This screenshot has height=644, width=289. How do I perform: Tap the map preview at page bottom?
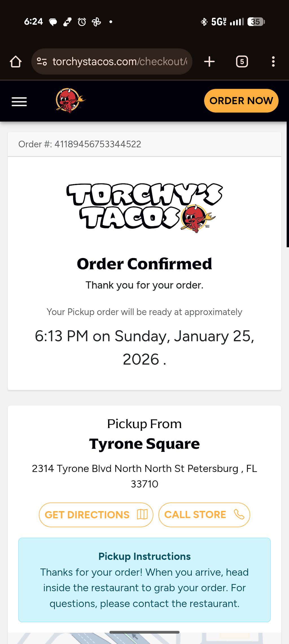click(x=144, y=639)
